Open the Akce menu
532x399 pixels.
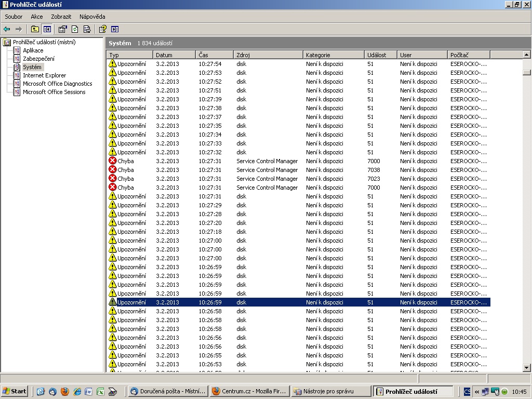(36, 17)
